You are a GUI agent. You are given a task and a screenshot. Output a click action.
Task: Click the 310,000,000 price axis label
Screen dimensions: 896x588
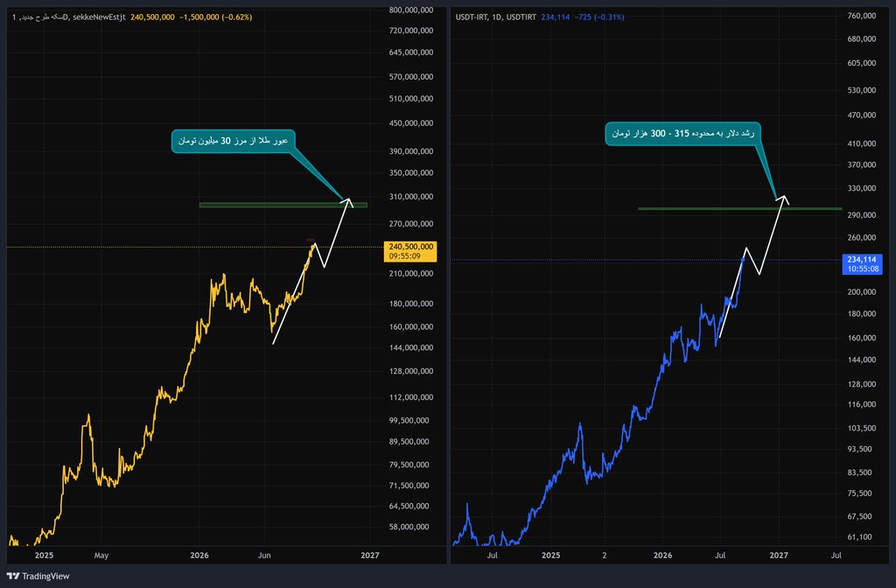tap(411, 197)
